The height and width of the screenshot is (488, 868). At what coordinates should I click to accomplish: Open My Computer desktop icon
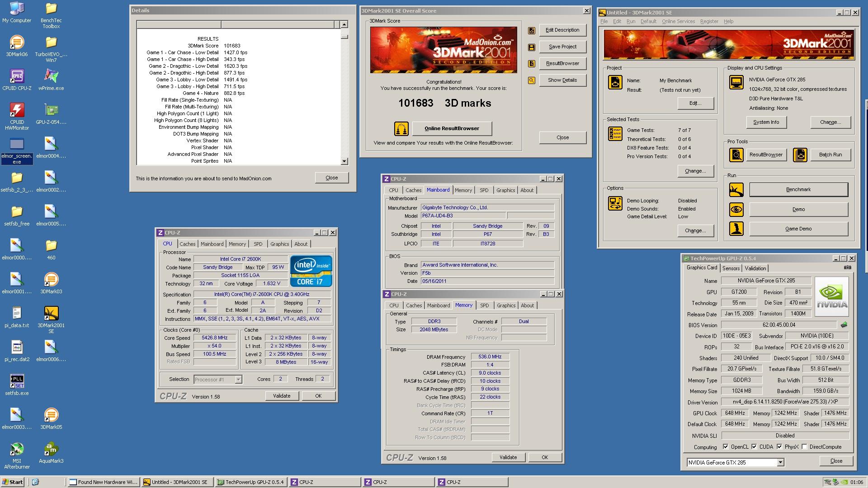17,13
